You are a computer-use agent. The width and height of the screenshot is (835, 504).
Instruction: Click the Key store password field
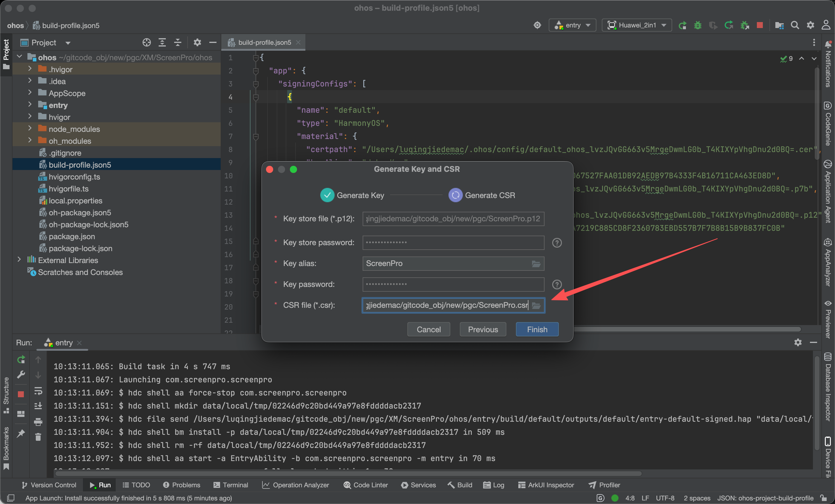point(453,243)
